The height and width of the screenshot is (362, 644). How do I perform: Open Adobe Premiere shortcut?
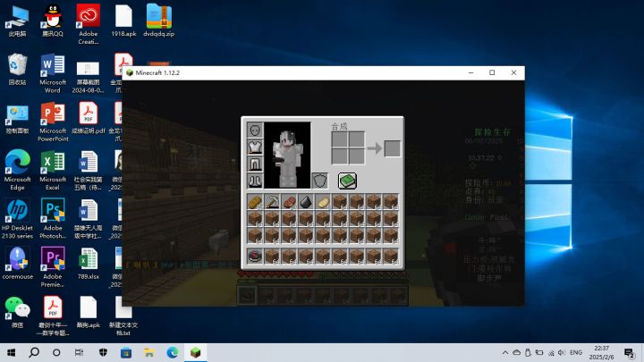(x=53, y=266)
